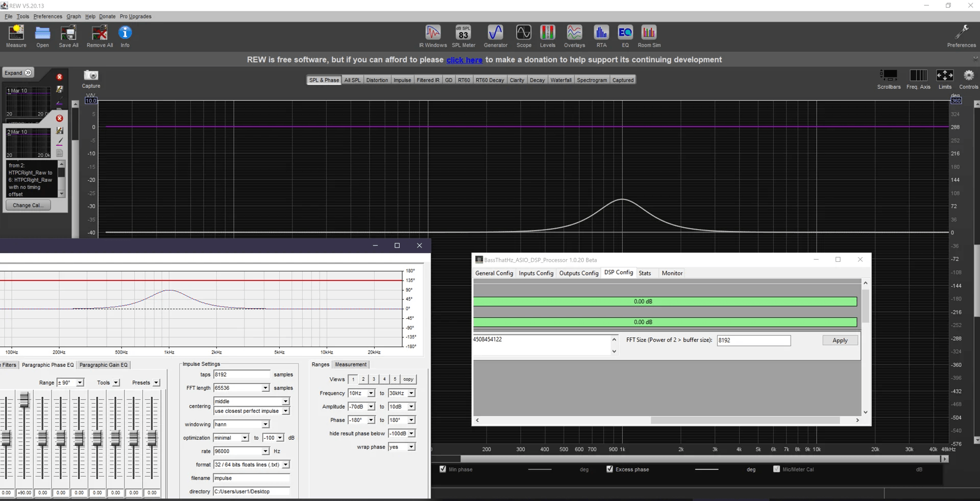This screenshot has height=501, width=980.
Task: Save measurement 2 with disk icon
Action: tap(60, 131)
